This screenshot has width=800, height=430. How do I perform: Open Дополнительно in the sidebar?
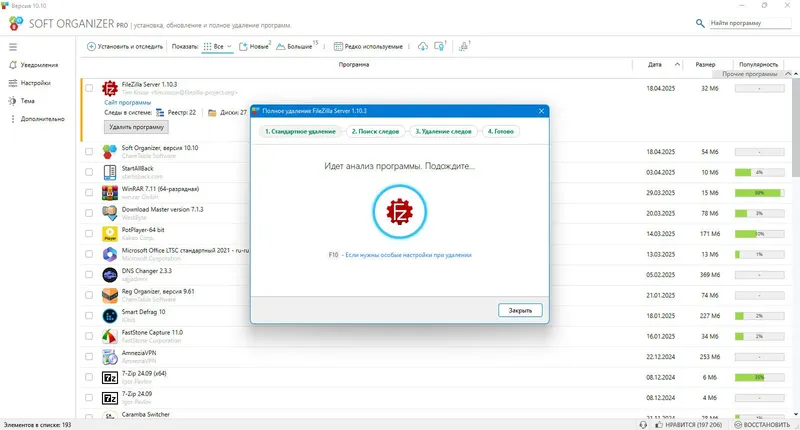[x=37, y=119]
